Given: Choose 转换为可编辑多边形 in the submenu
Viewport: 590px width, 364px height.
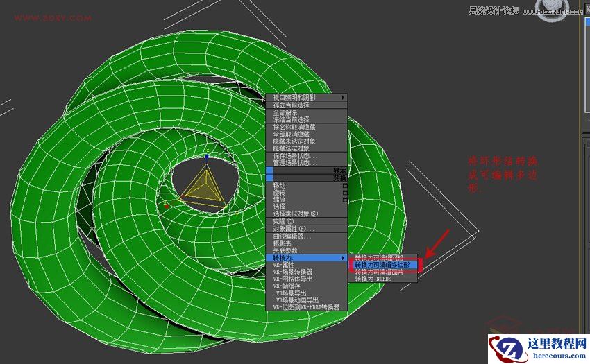Looking at the screenshot, I should tap(382, 265).
